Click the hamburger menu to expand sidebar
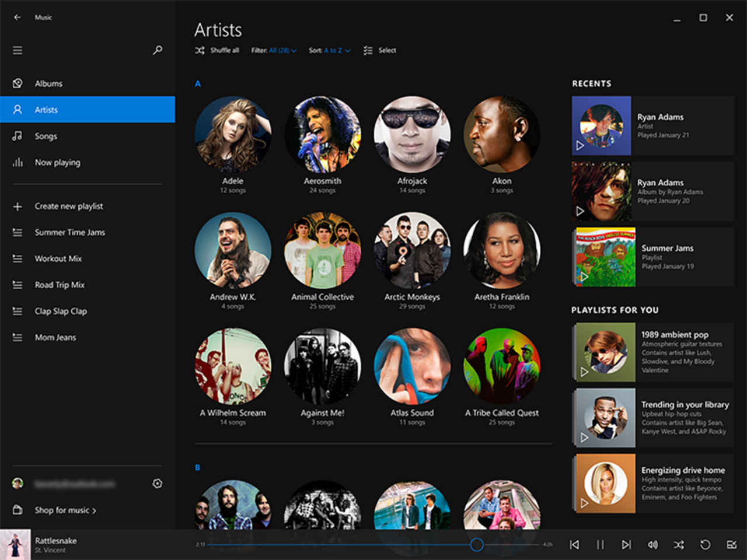This screenshot has width=747, height=560. [18, 50]
